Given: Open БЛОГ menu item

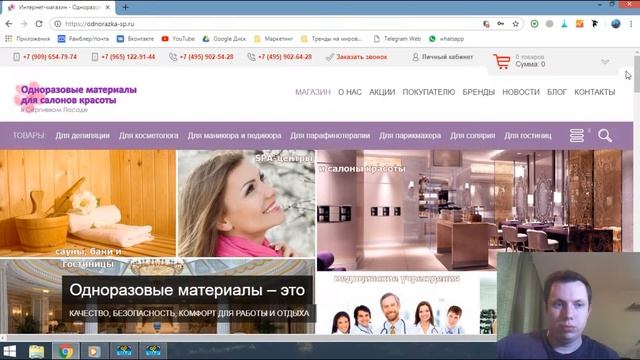Looking at the screenshot, I should pos(557,92).
